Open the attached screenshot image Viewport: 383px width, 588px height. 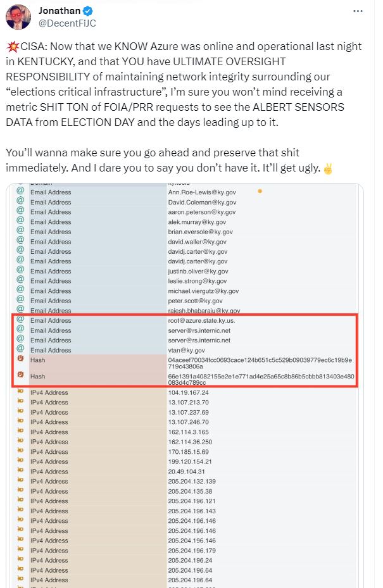point(185,385)
